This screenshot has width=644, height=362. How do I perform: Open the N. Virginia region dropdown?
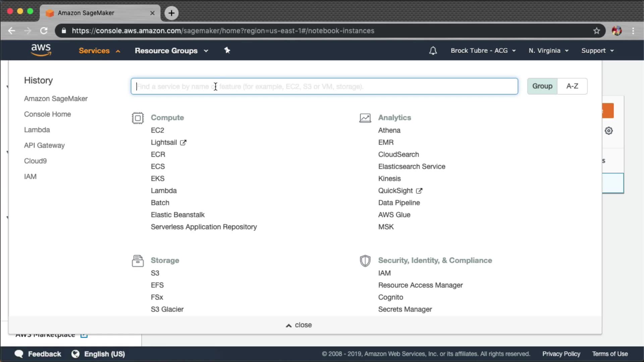click(548, 51)
